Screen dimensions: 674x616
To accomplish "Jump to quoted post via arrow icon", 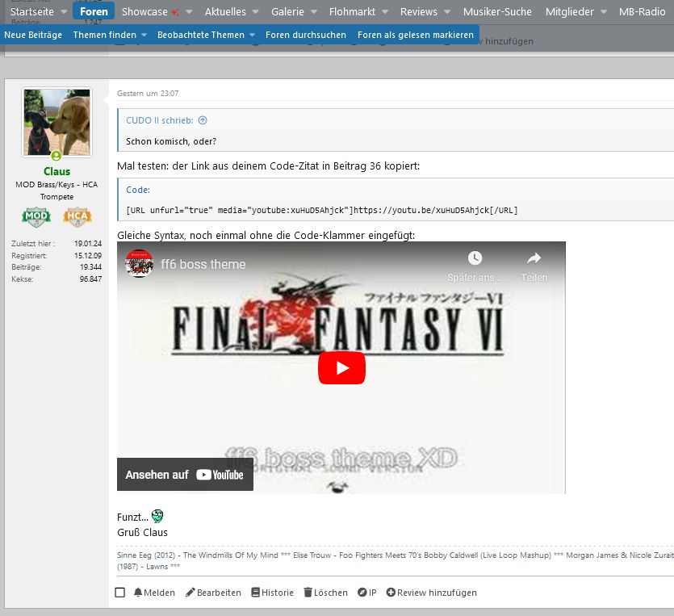I will 203,120.
